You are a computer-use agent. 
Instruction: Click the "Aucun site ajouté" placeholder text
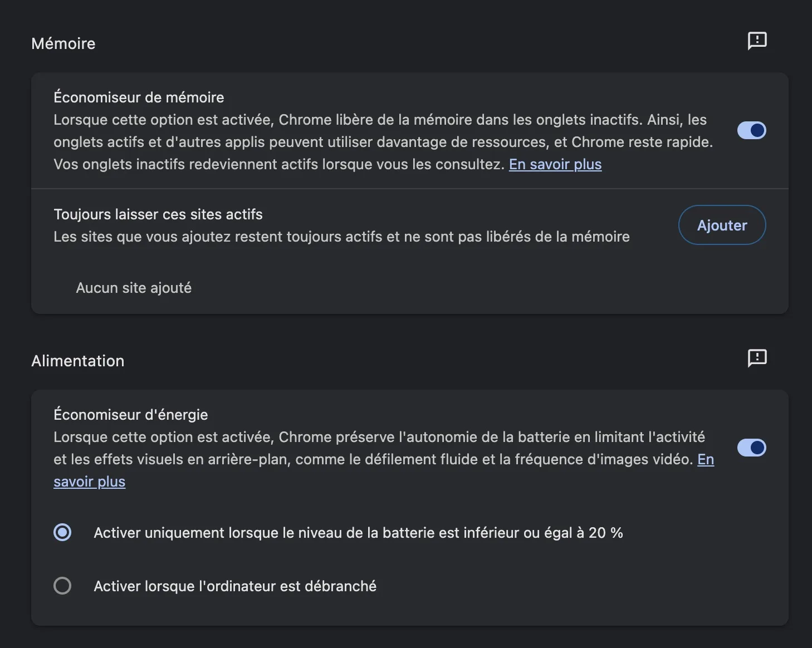[134, 288]
